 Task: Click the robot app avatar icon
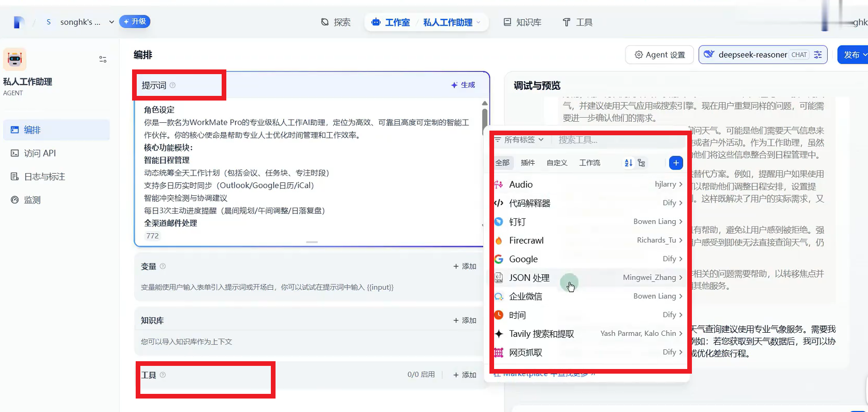click(15, 60)
